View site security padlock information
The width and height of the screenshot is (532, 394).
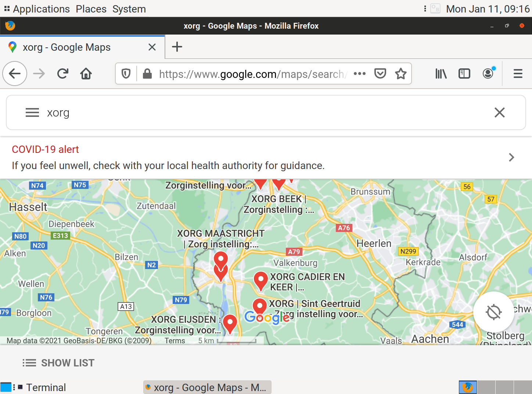pyautogui.click(x=147, y=74)
